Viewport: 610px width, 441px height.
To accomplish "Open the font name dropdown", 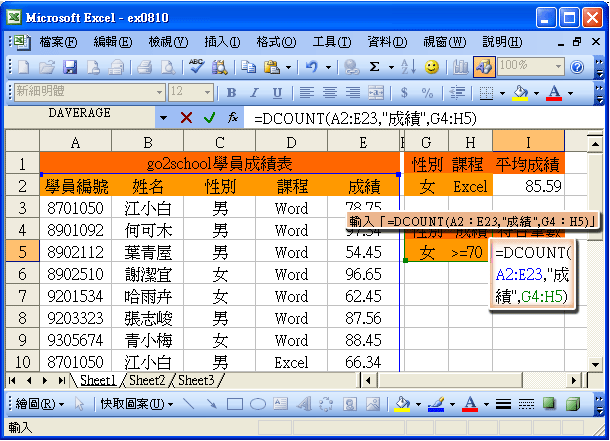I will [157, 92].
